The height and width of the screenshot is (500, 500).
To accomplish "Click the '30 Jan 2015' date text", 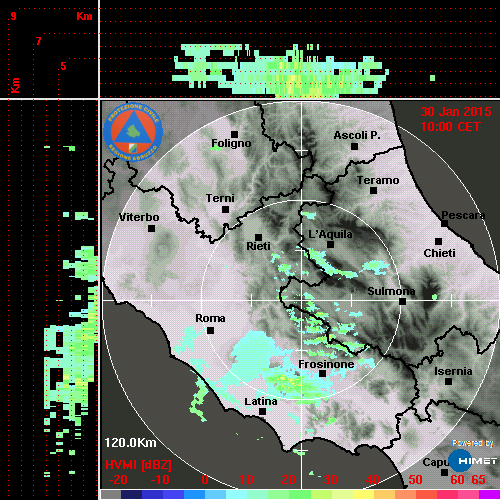I will pos(456,112).
